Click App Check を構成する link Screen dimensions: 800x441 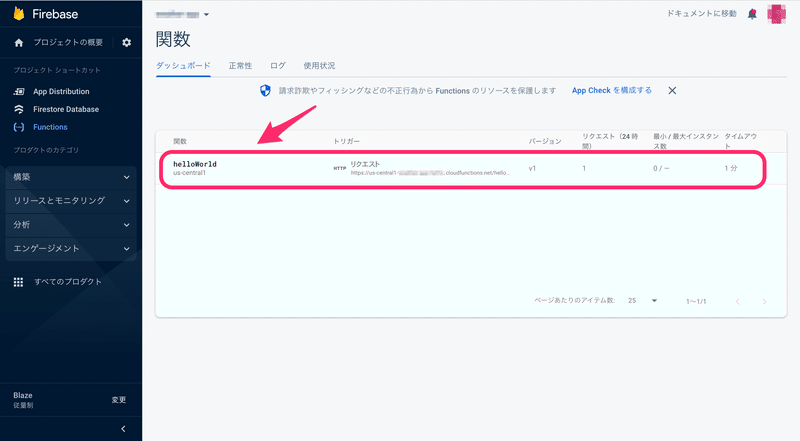[x=612, y=90]
